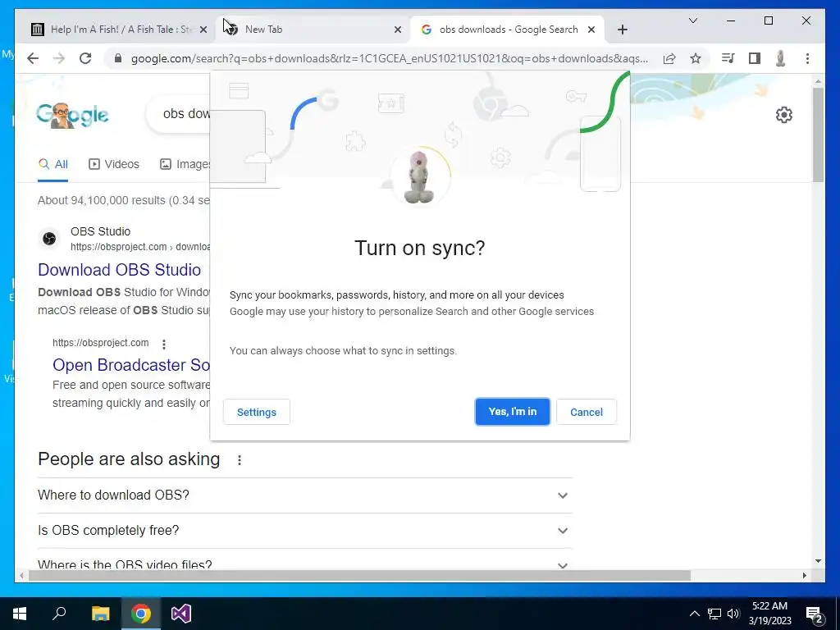Go back using the browser back arrow
The image size is (840, 630).
[x=33, y=58]
